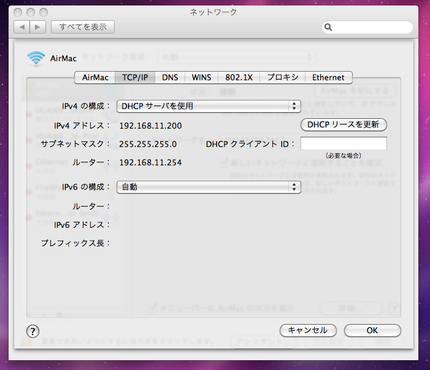
Task: Open the WINS tab
Action: (x=201, y=77)
